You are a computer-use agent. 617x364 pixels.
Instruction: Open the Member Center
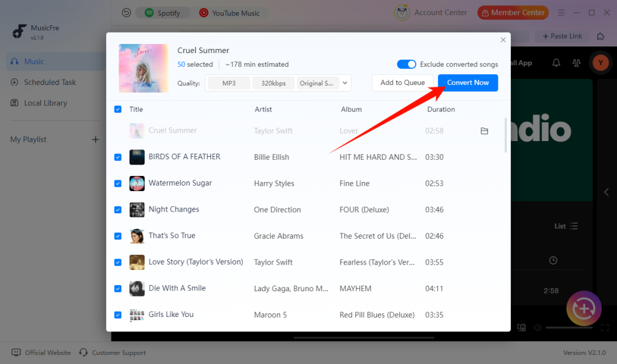point(513,13)
